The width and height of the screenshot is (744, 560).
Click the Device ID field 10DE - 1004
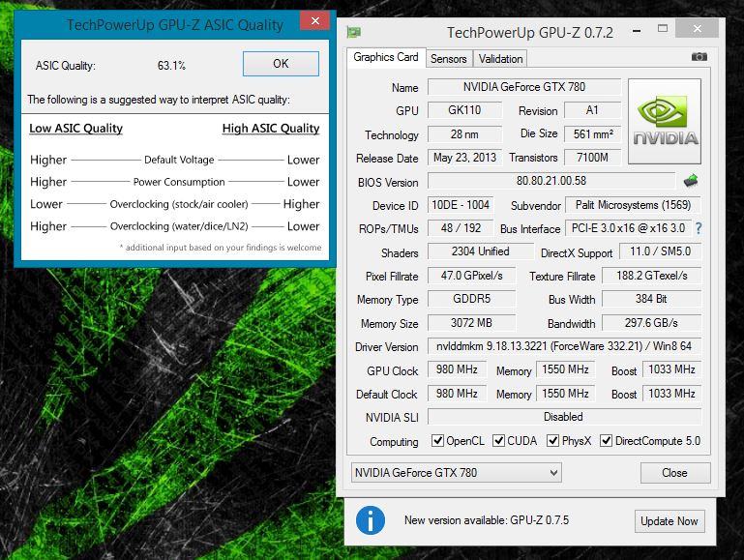[461, 205]
